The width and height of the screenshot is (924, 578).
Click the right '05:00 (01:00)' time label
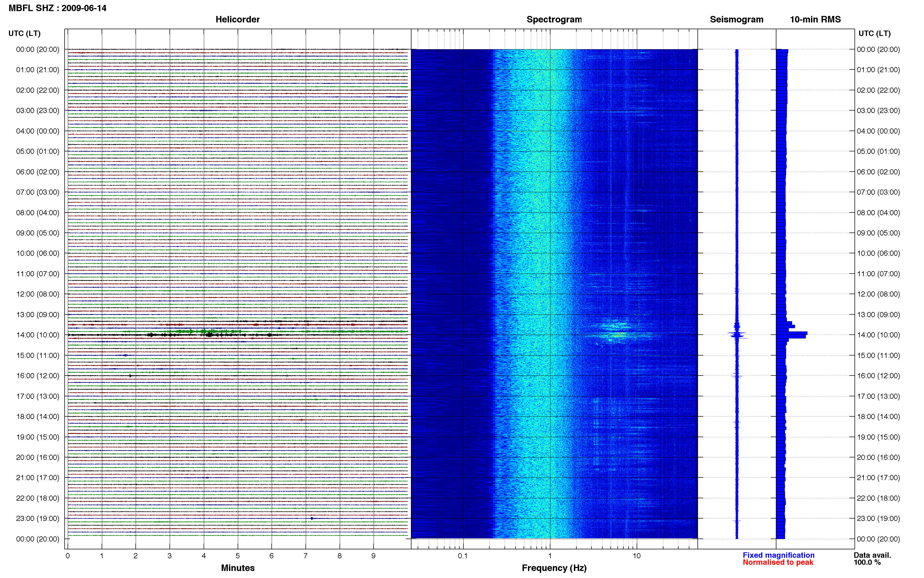click(x=878, y=151)
